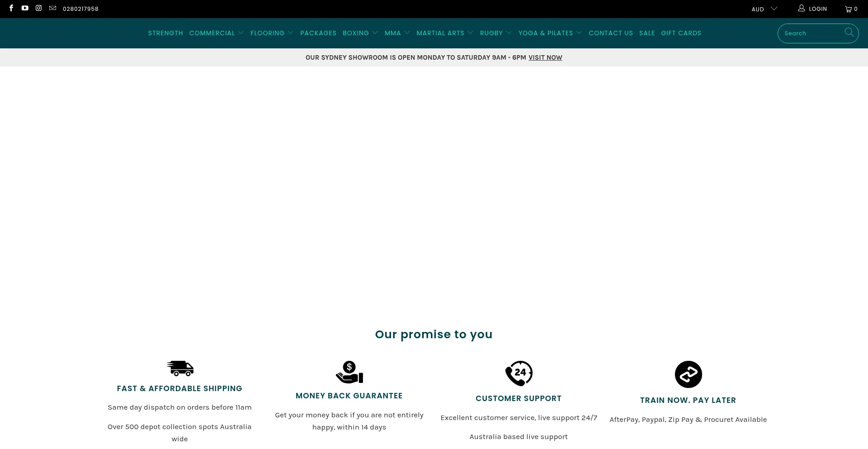Click the money back guarantee icon
This screenshot has width=868, height=449.
click(x=349, y=372)
